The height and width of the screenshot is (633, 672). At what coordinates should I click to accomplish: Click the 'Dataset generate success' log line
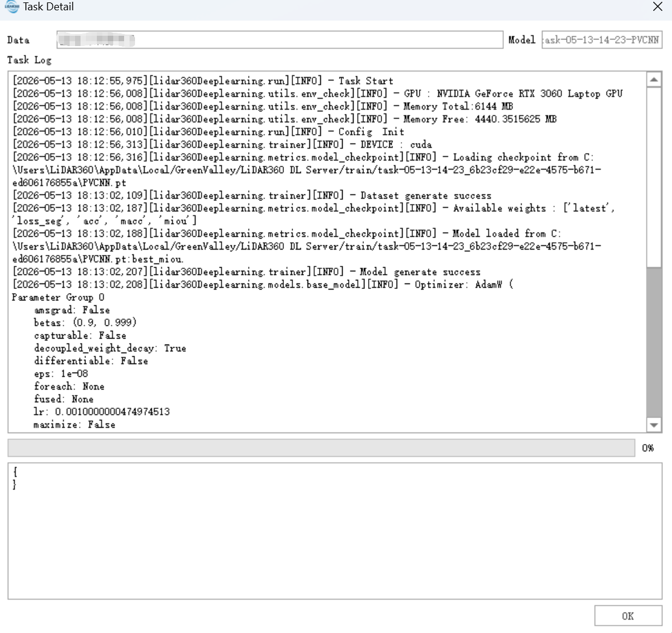click(x=252, y=196)
